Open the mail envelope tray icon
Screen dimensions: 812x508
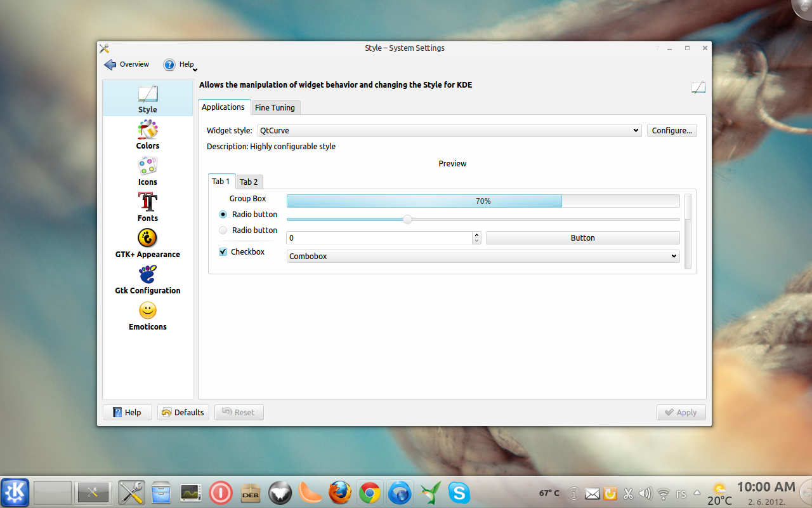[592, 493]
